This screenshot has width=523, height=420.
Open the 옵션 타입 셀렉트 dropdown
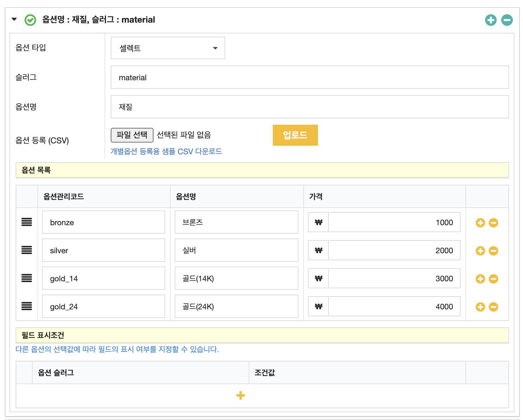(168, 48)
